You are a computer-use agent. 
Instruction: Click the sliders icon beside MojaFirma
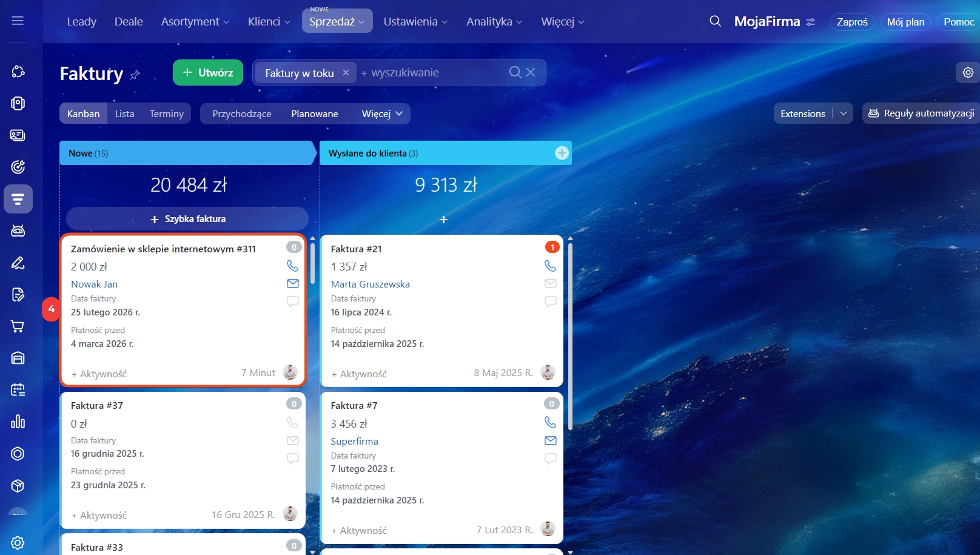pyautogui.click(x=811, y=22)
